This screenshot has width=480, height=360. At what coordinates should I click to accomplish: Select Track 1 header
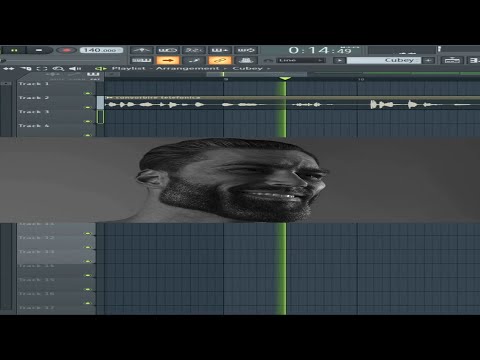(x=56, y=87)
